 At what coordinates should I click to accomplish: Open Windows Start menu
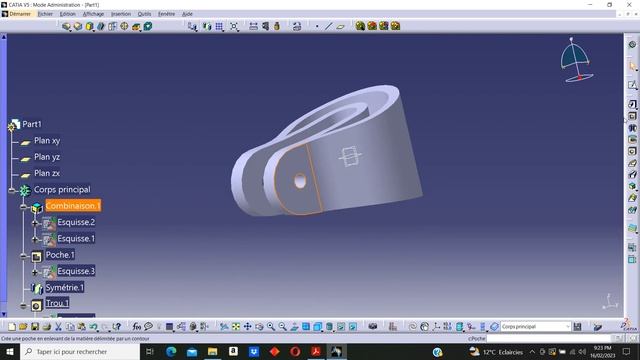(x=9, y=351)
